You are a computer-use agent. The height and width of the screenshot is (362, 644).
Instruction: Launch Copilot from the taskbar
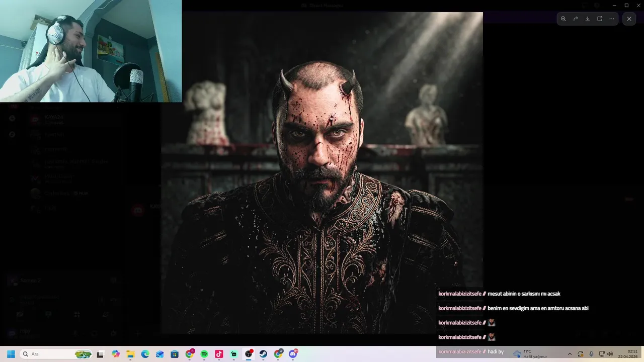[x=116, y=354]
